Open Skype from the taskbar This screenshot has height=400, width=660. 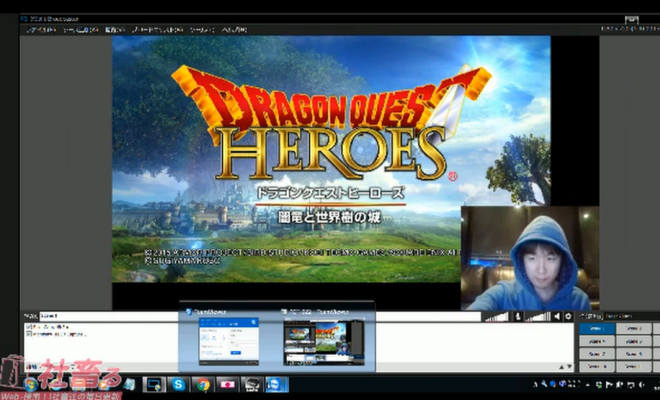click(178, 385)
